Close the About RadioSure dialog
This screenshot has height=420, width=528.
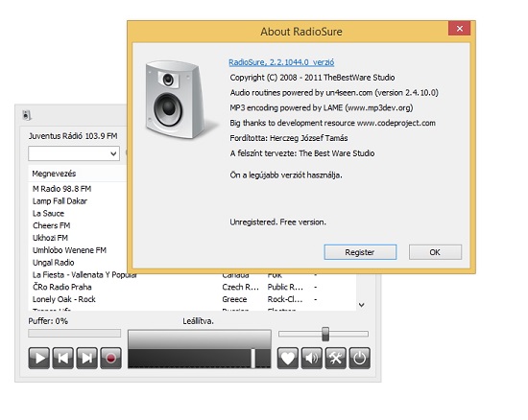click(x=460, y=29)
